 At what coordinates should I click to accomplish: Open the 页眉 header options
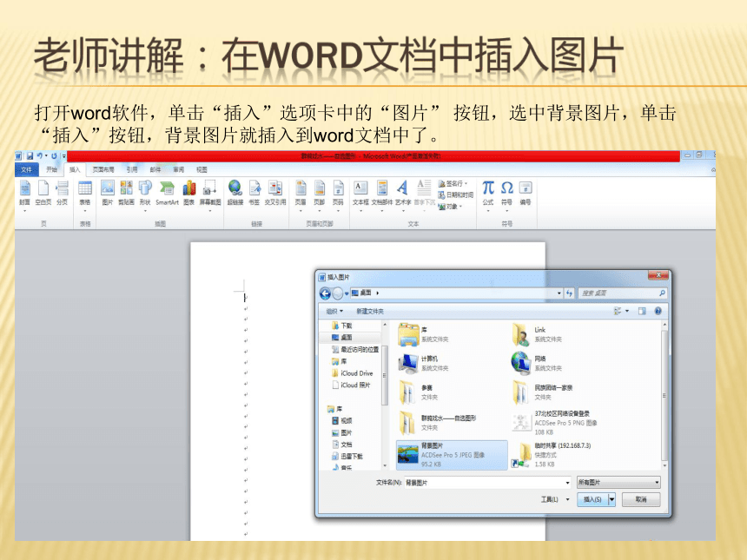301,195
